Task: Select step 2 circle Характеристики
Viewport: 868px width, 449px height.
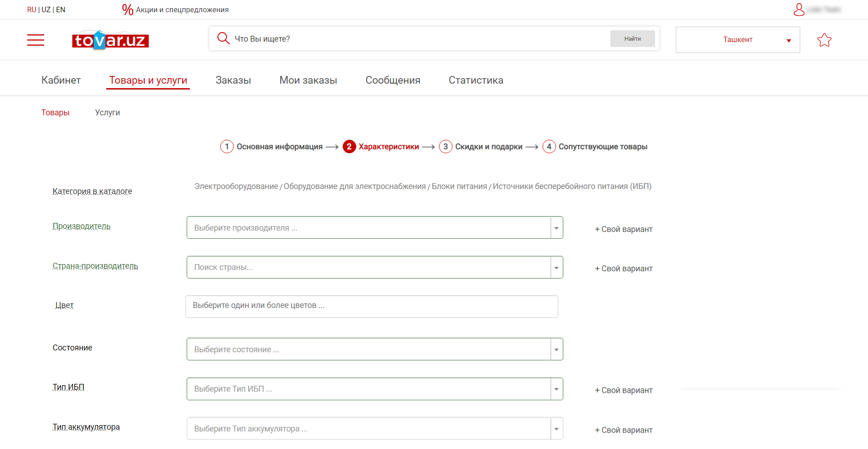Action: (x=349, y=147)
